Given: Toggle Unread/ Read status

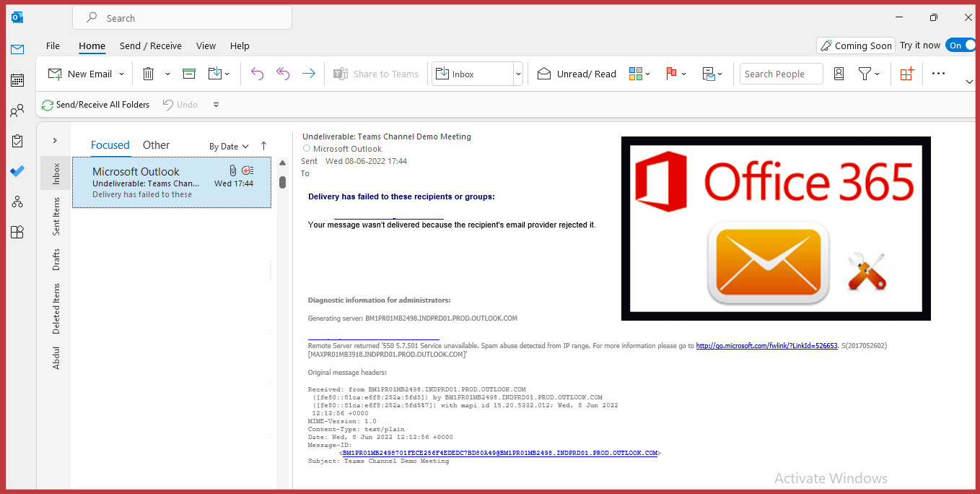Looking at the screenshot, I should click(577, 74).
